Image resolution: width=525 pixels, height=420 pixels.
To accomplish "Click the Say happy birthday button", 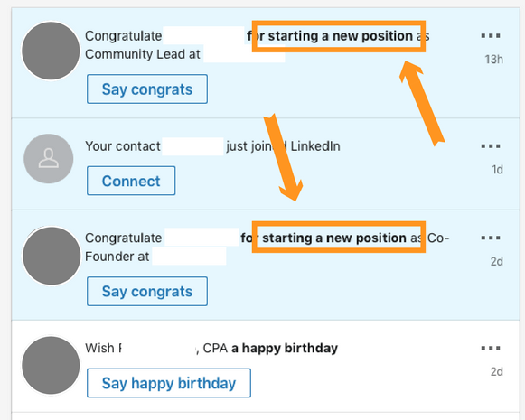I will click(x=169, y=383).
